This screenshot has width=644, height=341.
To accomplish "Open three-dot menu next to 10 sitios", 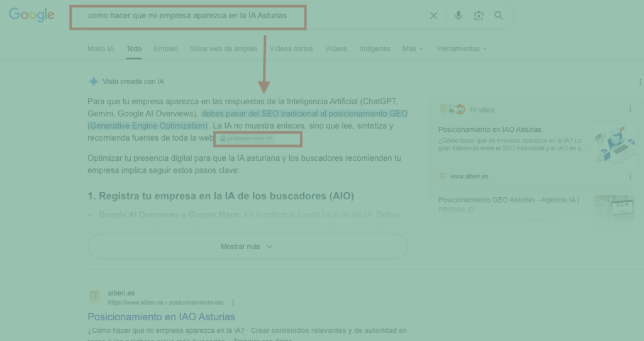I will point(630,109).
